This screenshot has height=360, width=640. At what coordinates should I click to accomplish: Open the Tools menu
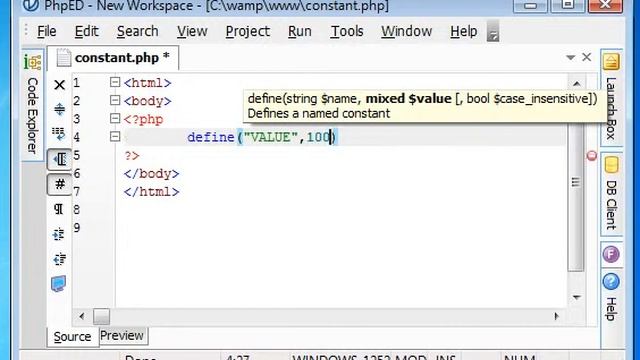(347, 31)
